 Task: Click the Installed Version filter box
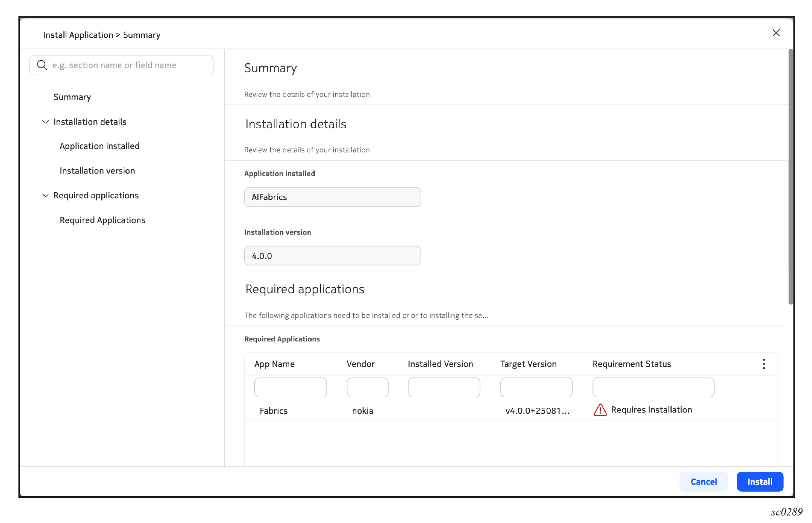(444, 387)
